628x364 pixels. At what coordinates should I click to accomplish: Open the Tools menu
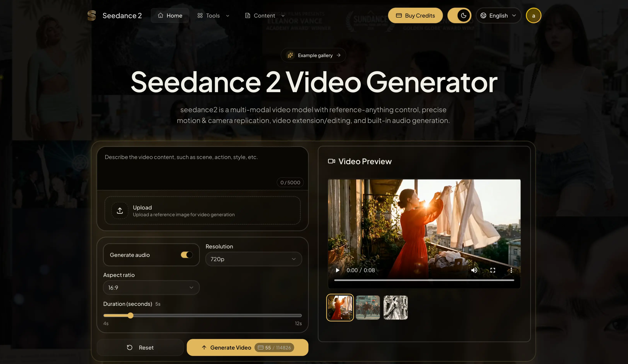[213, 15]
